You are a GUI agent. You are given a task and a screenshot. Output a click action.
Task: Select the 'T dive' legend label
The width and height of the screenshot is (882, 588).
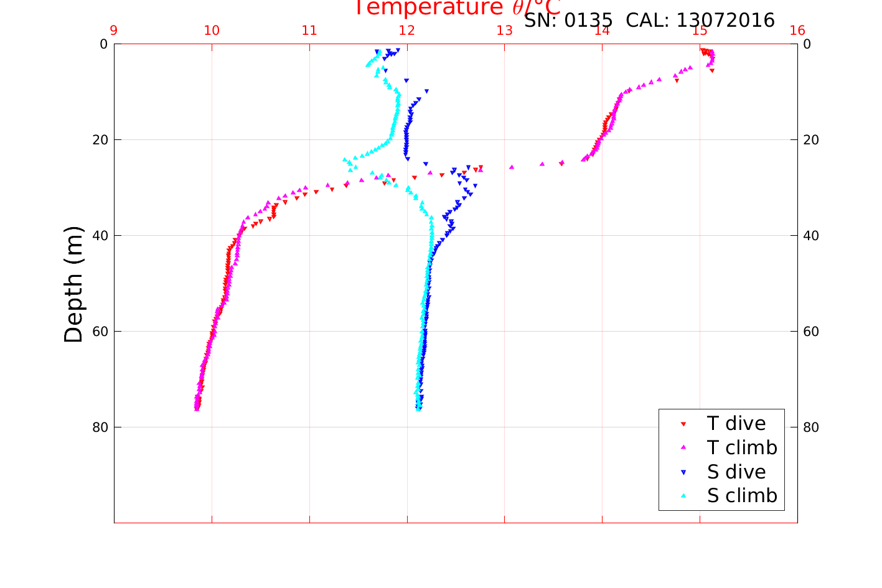click(x=736, y=423)
